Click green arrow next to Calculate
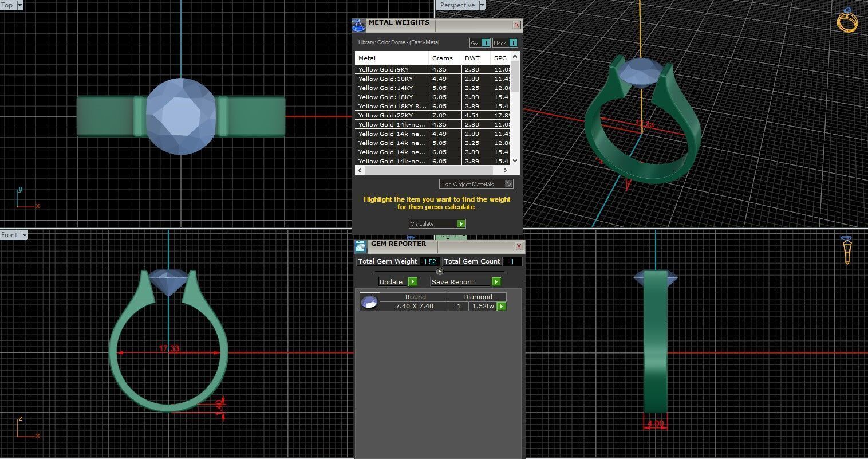 [461, 223]
